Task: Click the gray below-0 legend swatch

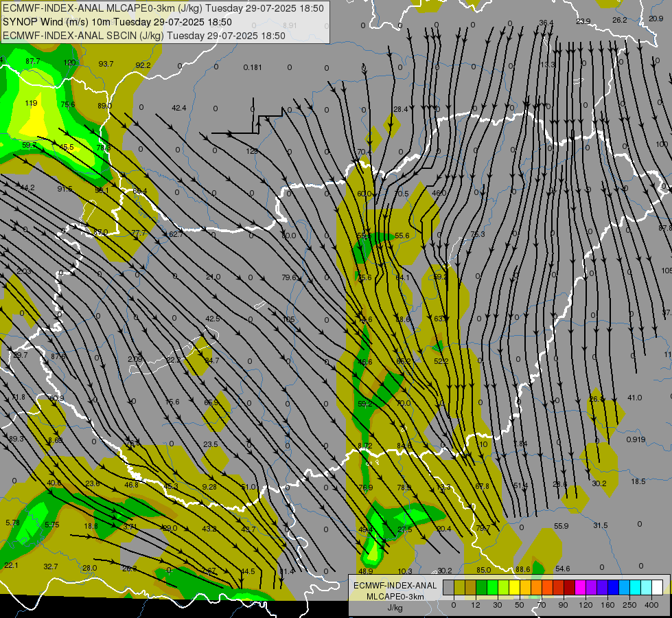Action: 448,587
